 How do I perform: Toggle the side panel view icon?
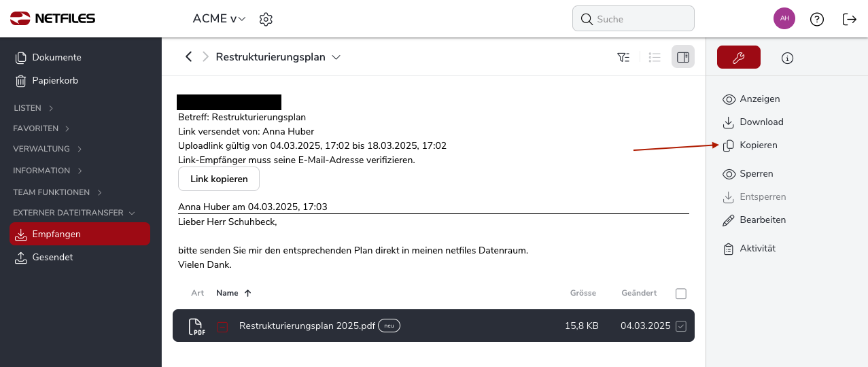point(683,58)
